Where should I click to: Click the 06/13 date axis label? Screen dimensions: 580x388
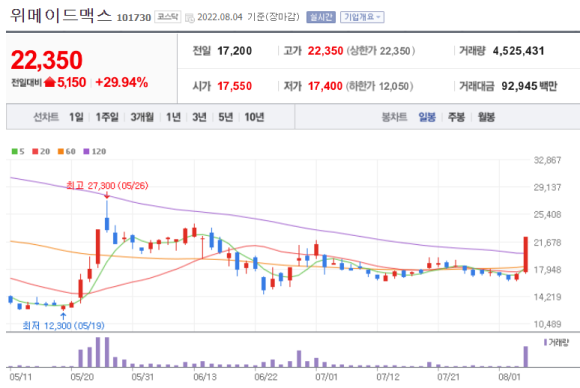[x=205, y=377]
